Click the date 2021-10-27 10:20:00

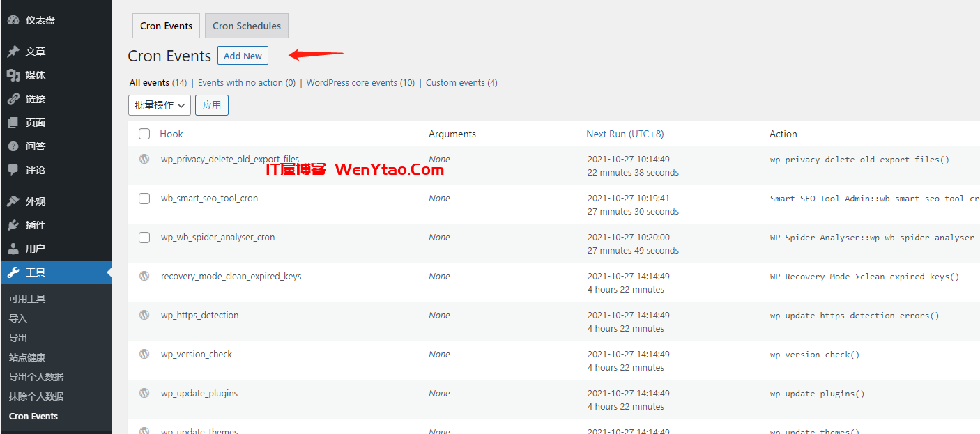pos(628,238)
